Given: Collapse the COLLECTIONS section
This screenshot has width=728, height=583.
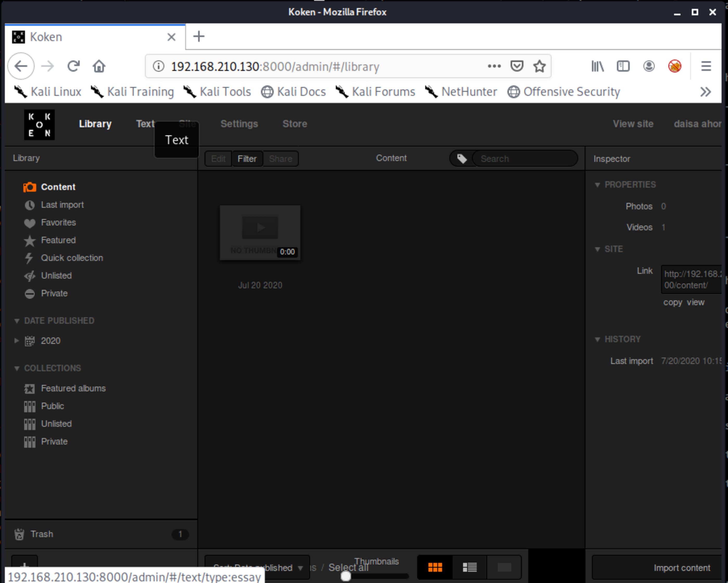Looking at the screenshot, I should pos(17,368).
